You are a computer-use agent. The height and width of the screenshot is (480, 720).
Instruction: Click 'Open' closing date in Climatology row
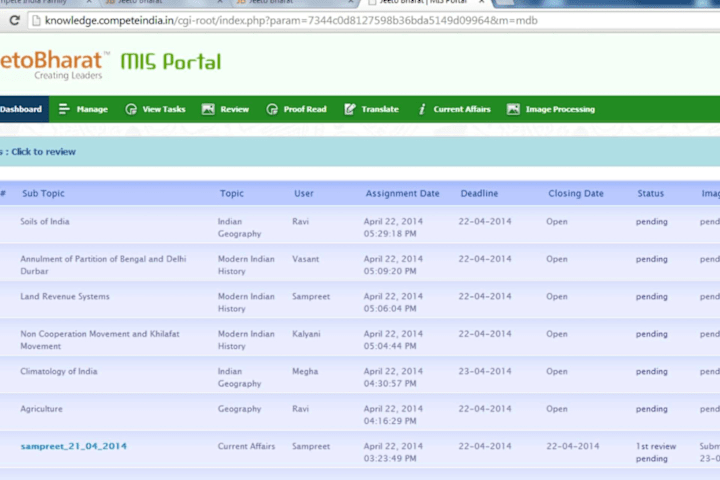tap(557, 371)
